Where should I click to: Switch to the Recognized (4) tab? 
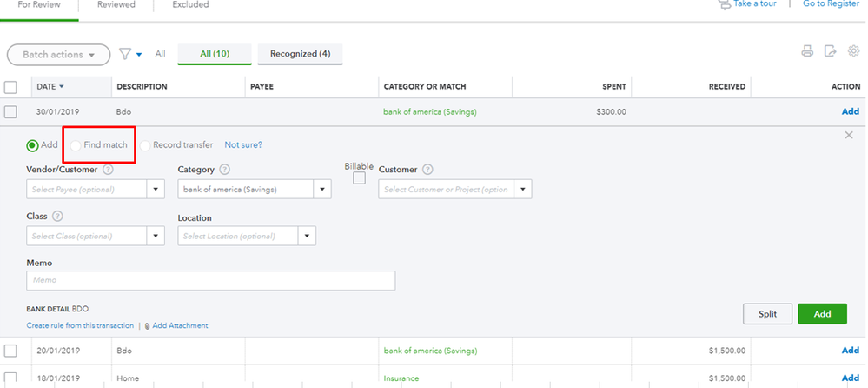coord(300,54)
